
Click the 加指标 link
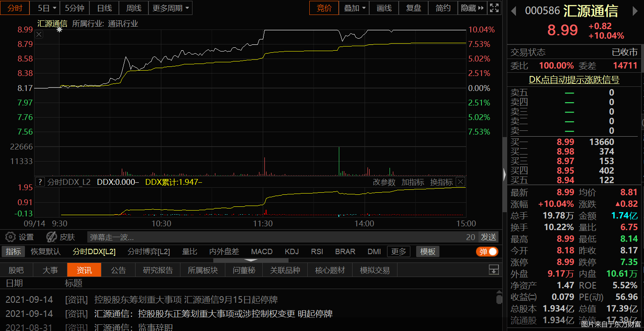click(x=412, y=182)
